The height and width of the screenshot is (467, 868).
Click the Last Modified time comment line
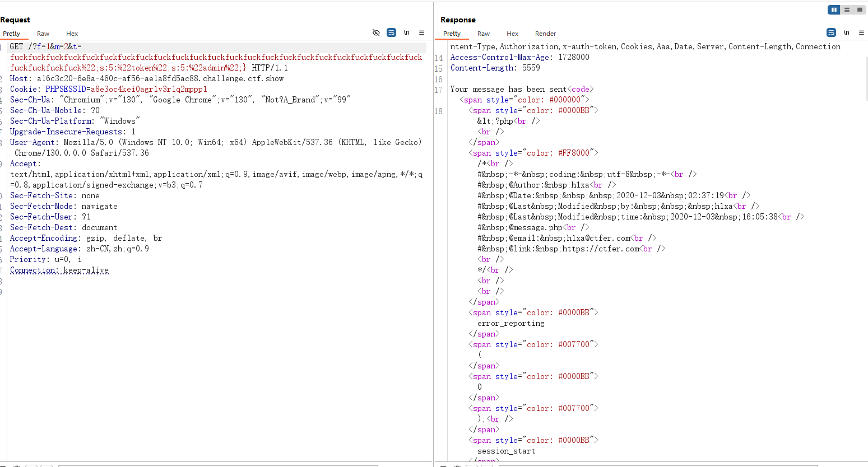tap(640, 217)
